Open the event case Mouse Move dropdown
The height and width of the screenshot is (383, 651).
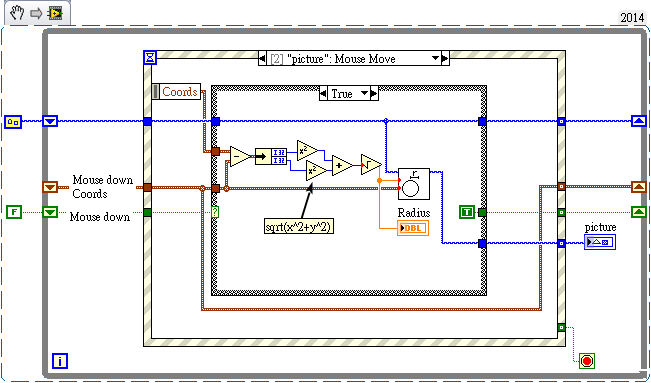(435, 59)
